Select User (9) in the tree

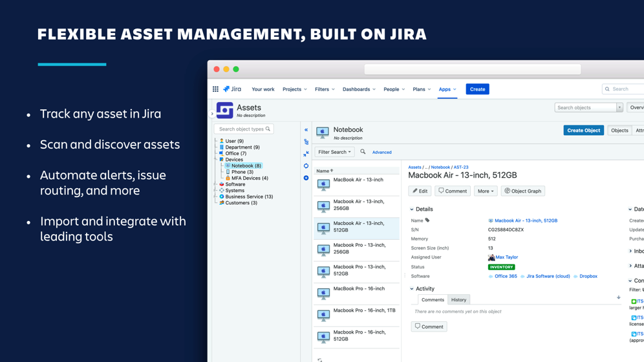234,141
